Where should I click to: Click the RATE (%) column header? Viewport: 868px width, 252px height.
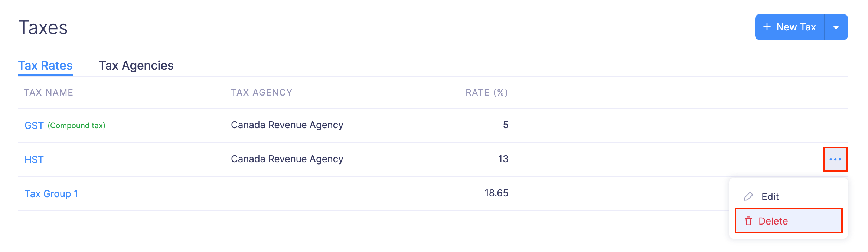point(486,93)
